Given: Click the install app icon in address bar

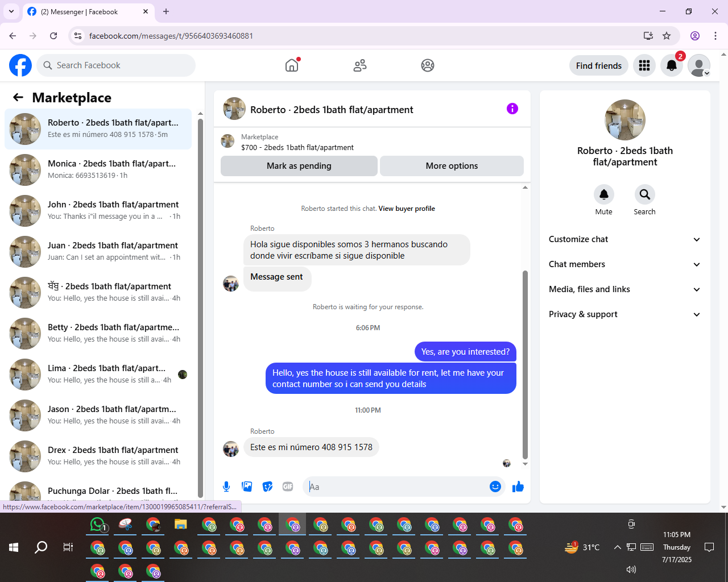Looking at the screenshot, I should pos(648,36).
